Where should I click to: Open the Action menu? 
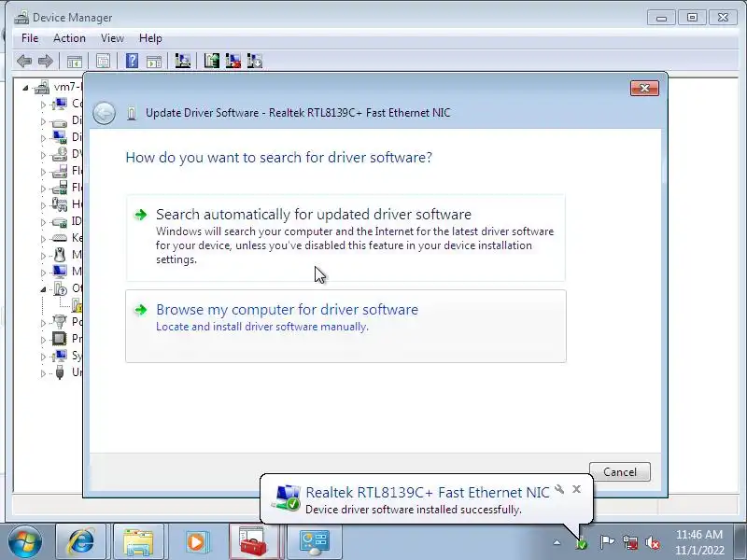(x=69, y=38)
